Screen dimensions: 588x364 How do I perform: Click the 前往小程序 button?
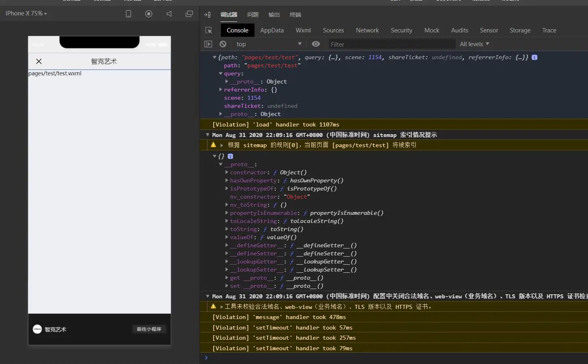click(149, 329)
